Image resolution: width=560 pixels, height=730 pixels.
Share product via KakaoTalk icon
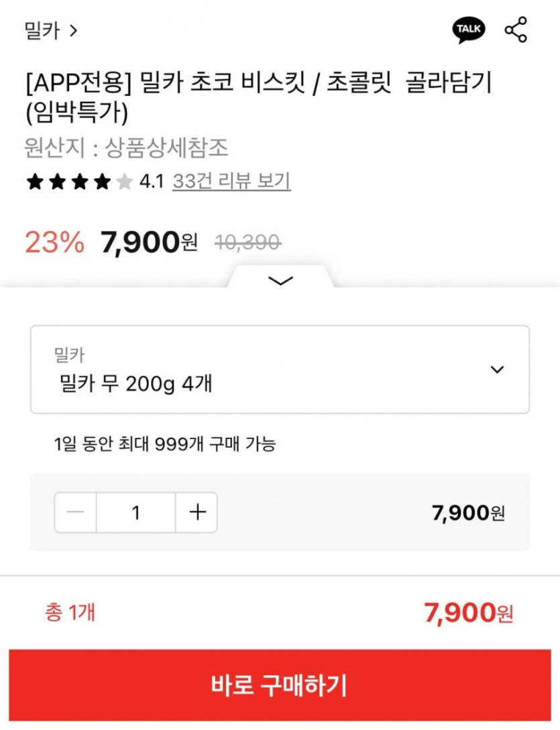469,30
